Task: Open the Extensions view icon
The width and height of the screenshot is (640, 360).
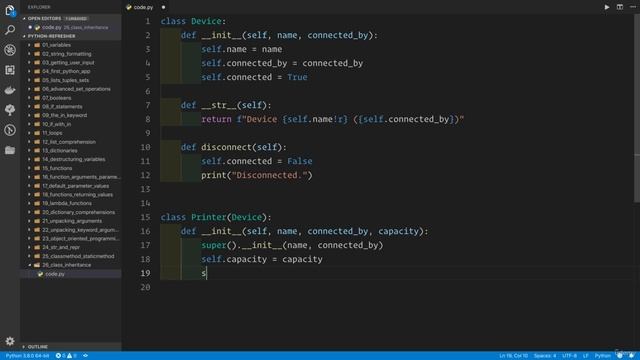Action: pos(10,70)
